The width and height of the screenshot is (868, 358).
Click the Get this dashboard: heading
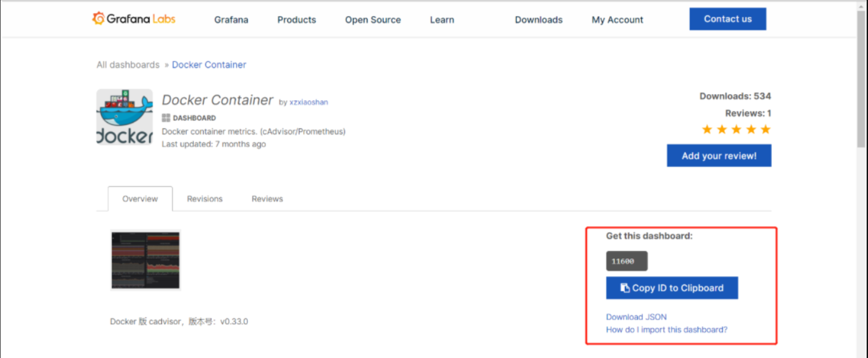(x=649, y=236)
